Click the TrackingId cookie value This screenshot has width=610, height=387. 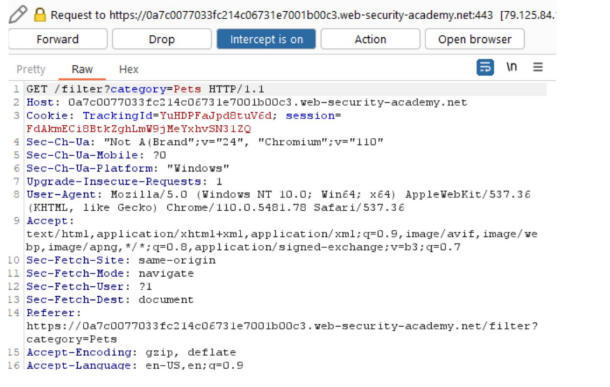click(216, 116)
